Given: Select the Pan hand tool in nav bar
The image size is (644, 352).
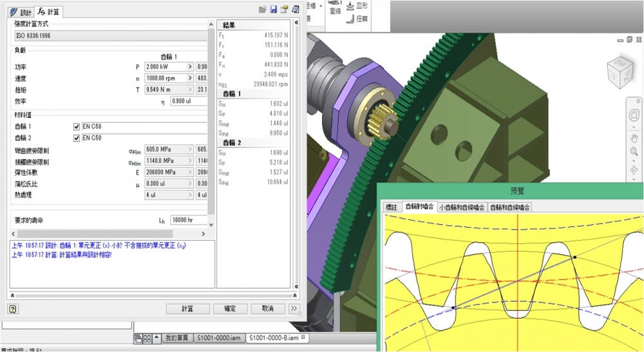Looking at the screenshot, I should point(634,138).
